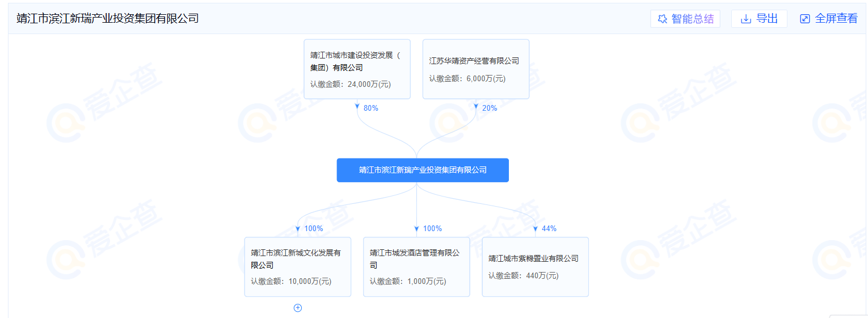Click the 导出 download icon
The image size is (868, 318).
[746, 19]
